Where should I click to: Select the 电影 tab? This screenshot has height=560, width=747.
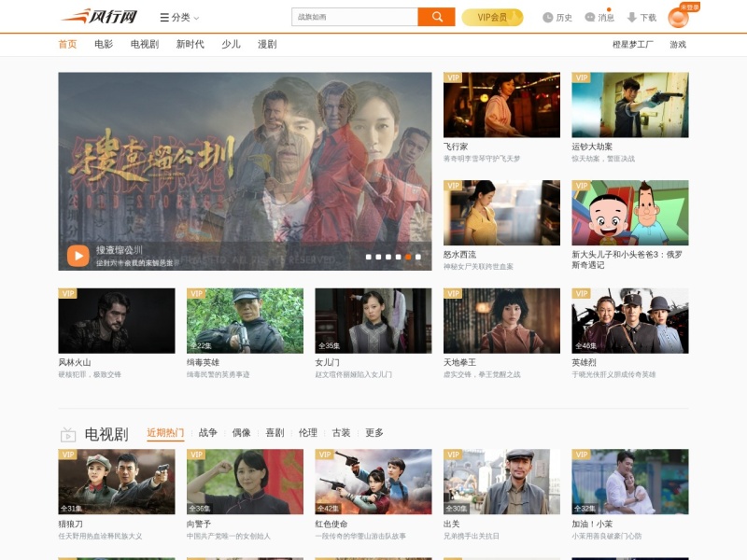click(x=104, y=44)
